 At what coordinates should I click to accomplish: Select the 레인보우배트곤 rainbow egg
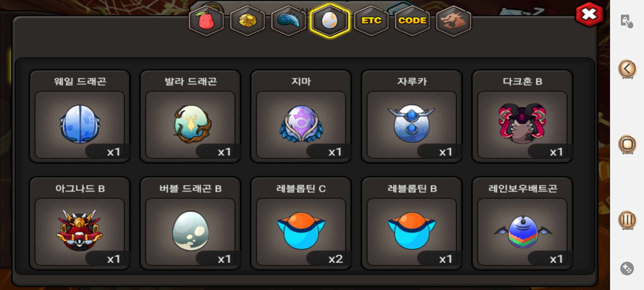[x=522, y=223]
